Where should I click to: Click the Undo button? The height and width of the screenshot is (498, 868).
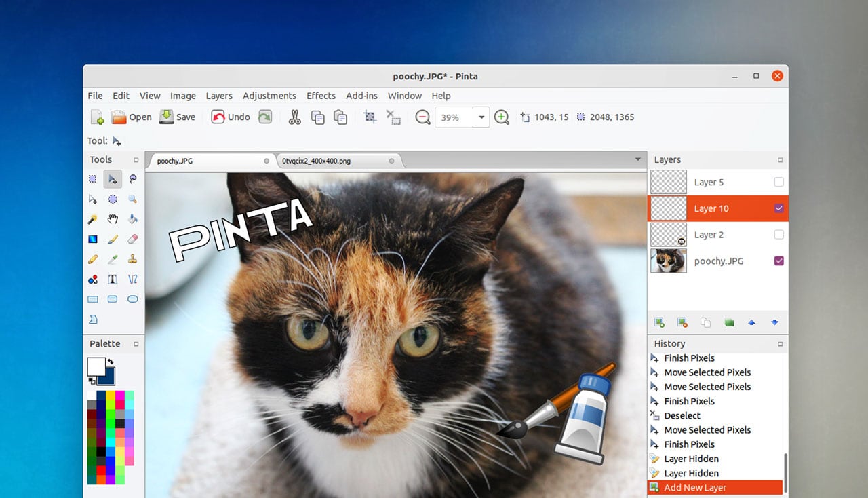coord(230,117)
